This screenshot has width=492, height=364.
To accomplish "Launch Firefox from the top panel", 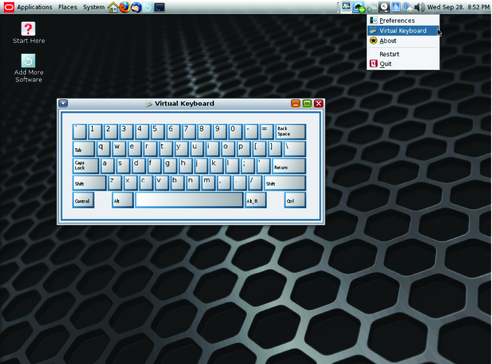I will [125, 7].
